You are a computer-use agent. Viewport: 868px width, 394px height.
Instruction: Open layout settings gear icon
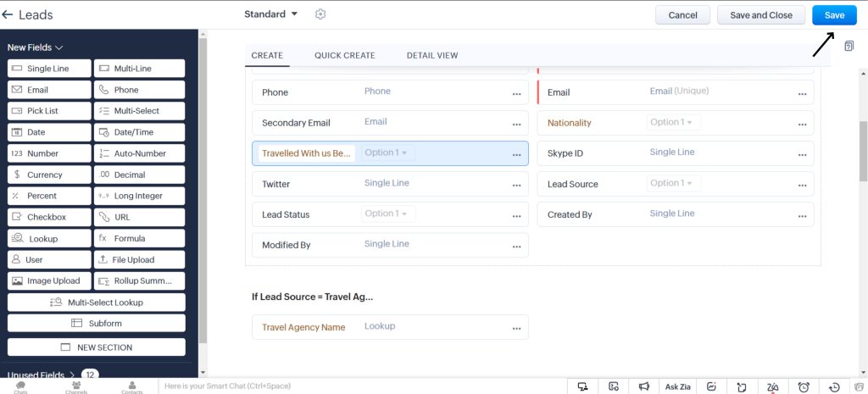tap(320, 14)
